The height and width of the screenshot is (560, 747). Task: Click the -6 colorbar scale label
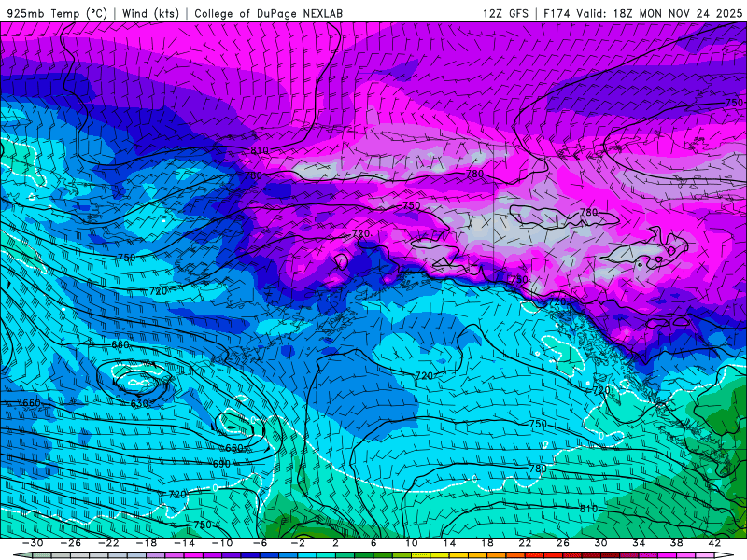point(260,543)
